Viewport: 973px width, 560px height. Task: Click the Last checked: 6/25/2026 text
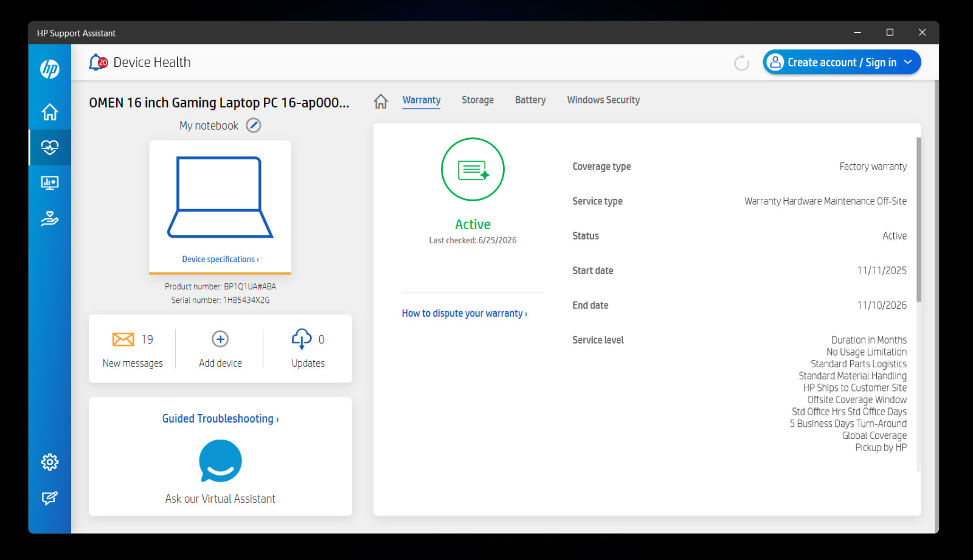click(x=473, y=241)
